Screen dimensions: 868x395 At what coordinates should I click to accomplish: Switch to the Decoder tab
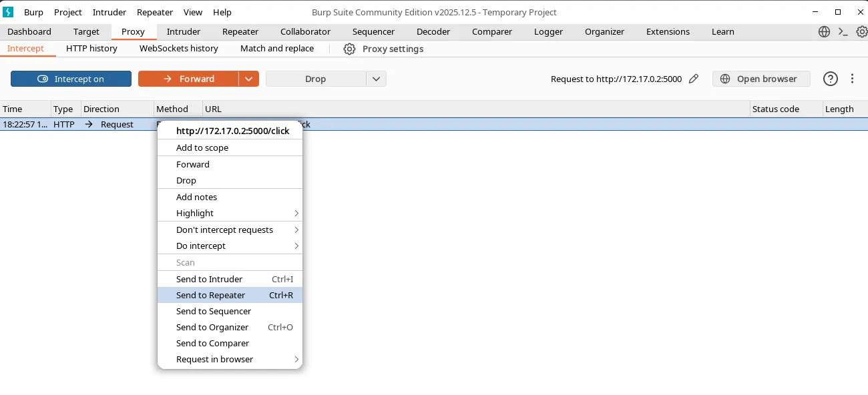[433, 31]
